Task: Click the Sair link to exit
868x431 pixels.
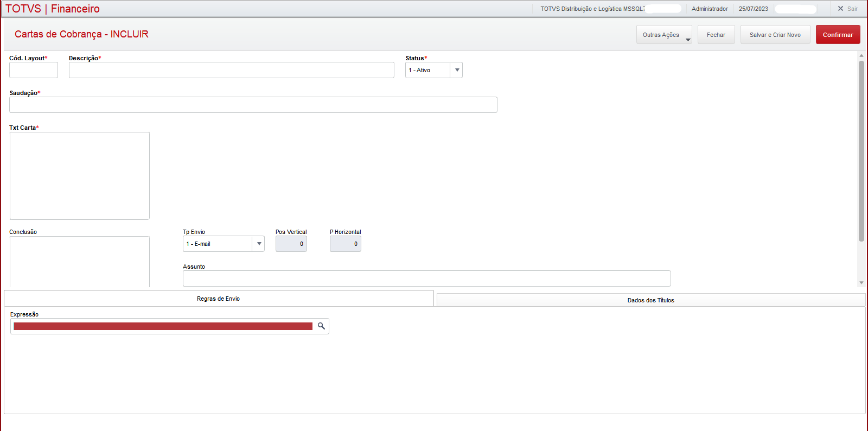Action: [x=852, y=9]
